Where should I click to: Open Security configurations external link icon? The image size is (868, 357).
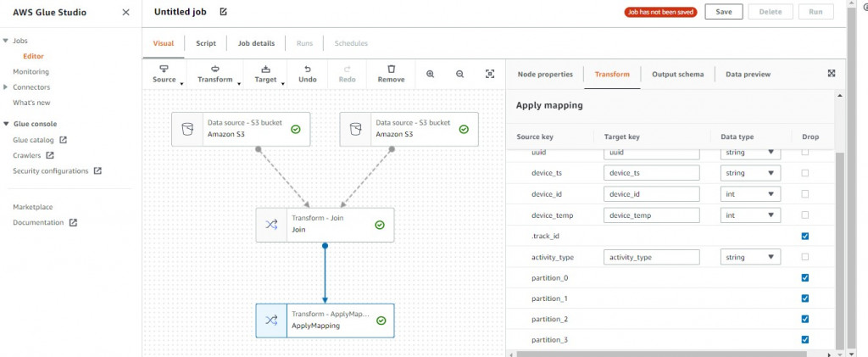click(x=97, y=171)
